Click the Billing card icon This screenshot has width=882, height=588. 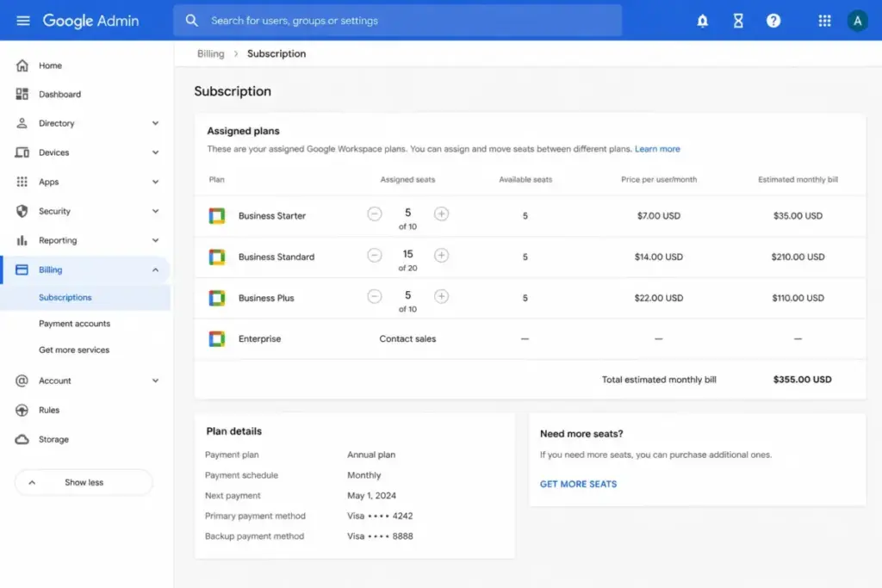pos(22,269)
